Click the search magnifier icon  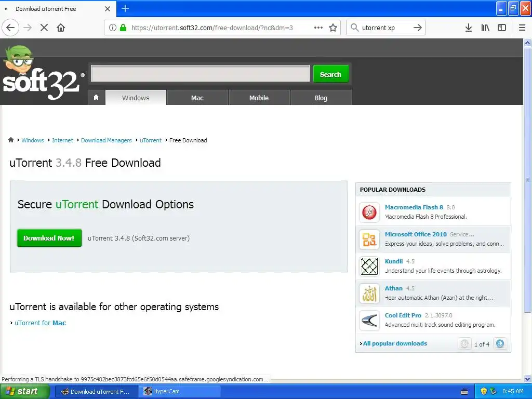click(354, 28)
